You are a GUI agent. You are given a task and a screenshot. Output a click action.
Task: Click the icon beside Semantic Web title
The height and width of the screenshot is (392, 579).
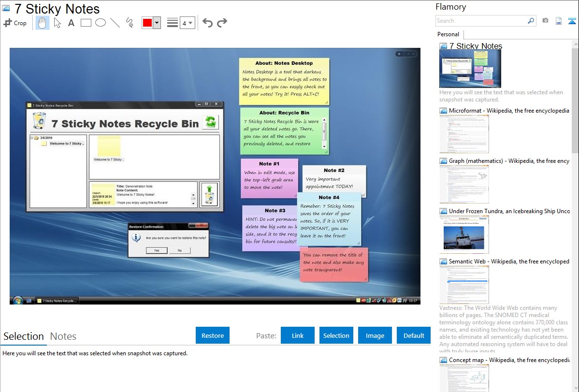443,261
